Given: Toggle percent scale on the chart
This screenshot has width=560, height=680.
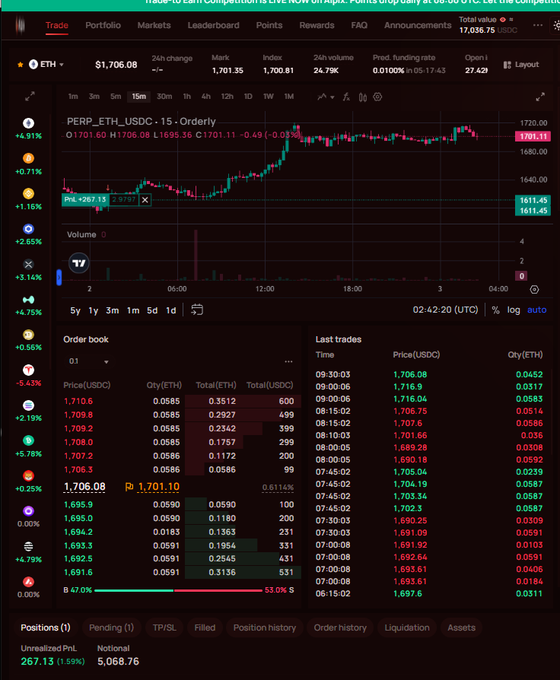Looking at the screenshot, I should click(x=495, y=310).
